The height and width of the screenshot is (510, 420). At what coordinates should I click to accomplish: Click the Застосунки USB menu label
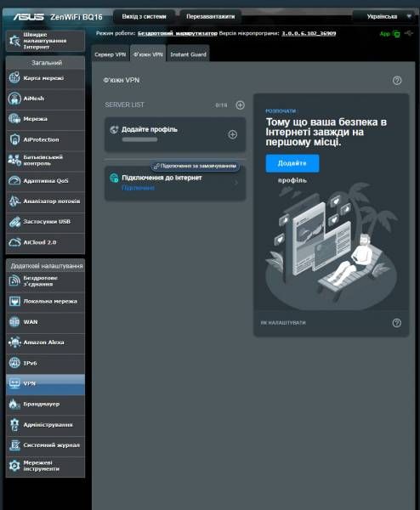(47, 222)
